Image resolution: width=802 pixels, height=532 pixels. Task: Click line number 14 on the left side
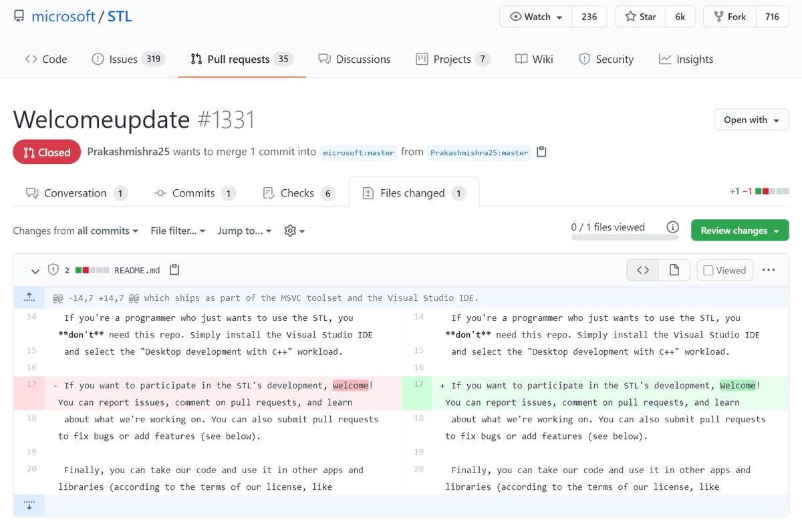tap(31, 317)
